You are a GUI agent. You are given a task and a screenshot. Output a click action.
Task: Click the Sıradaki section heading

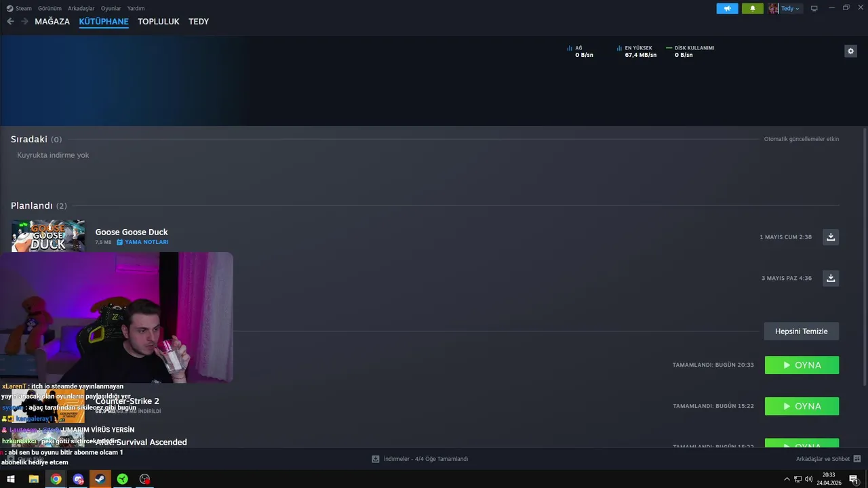pyautogui.click(x=36, y=139)
